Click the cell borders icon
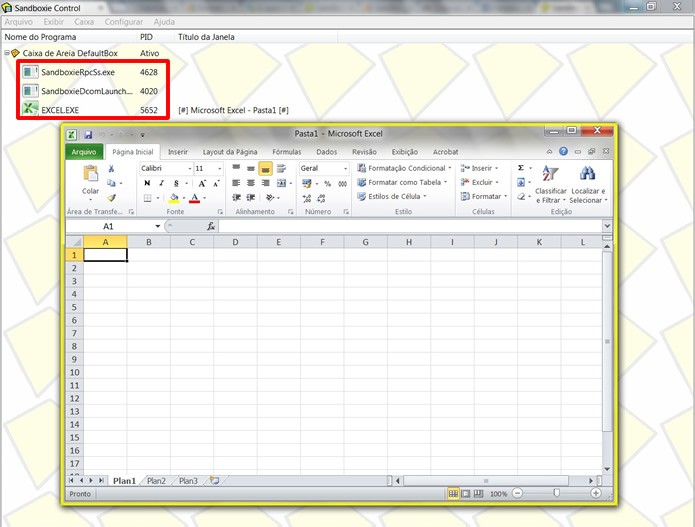 pyautogui.click(x=148, y=198)
